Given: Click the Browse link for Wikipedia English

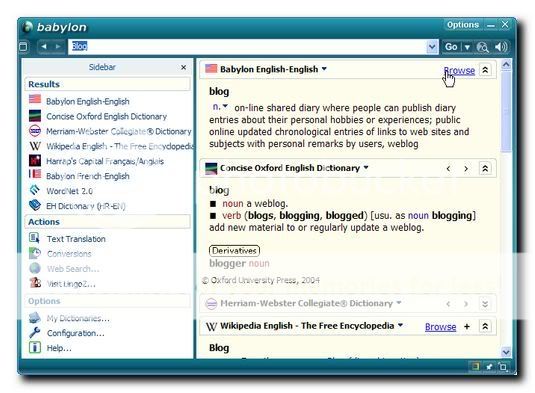Looking at the screenshot, I should [x=440, y=327].
